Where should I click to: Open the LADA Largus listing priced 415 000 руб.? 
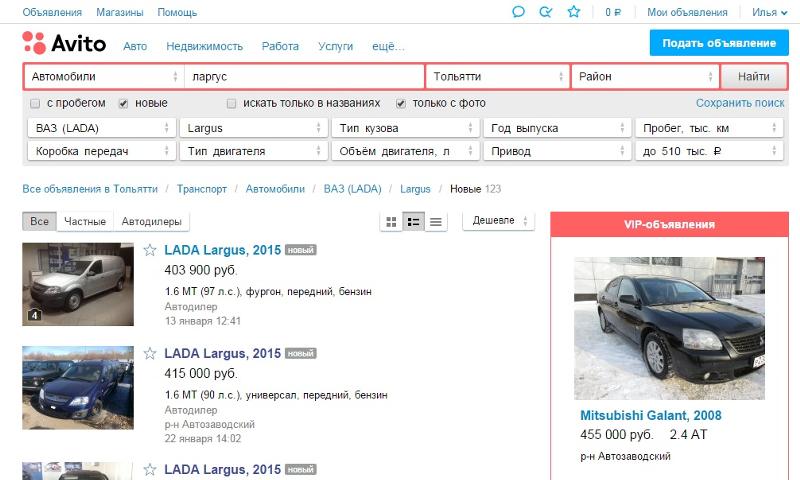pyautogui.click(x=222, y=353)
